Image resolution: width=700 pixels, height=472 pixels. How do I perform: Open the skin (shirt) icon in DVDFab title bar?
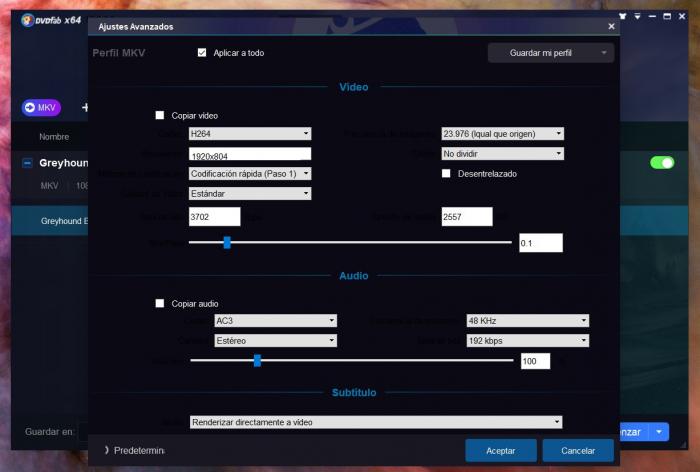pos(622,16)
